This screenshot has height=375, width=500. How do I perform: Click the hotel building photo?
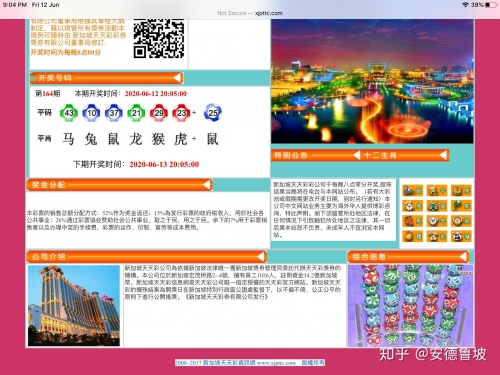click(74, 305)
